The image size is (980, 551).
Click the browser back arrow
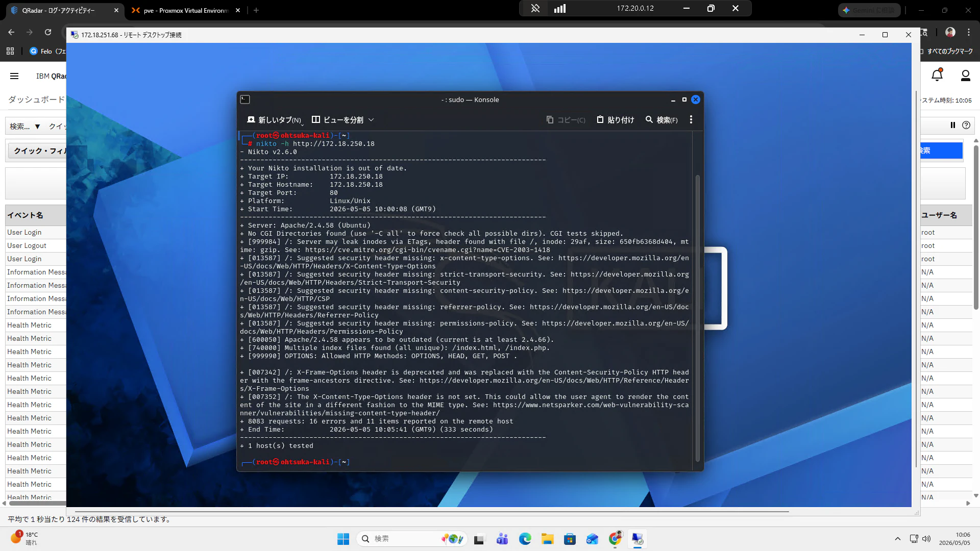coord(11,32)
